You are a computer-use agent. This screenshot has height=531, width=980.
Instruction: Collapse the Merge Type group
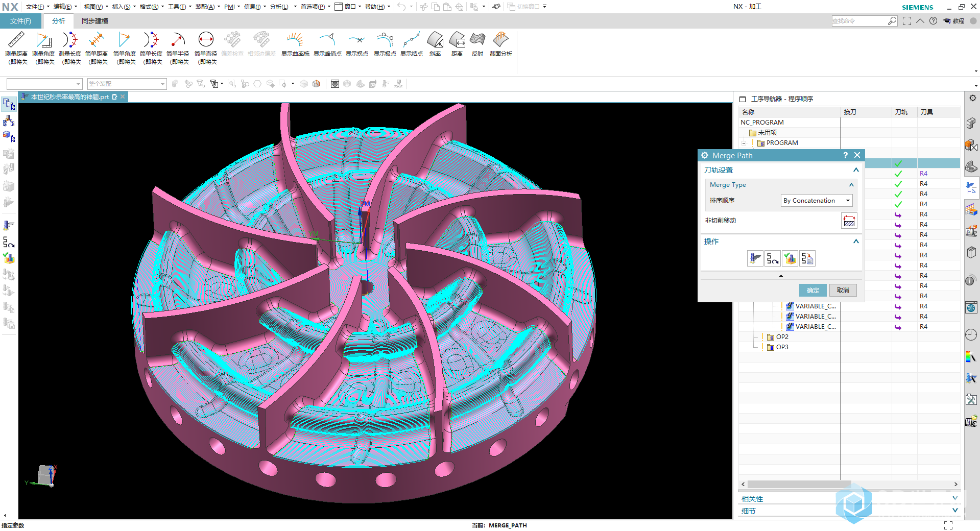click(x=851, y=185)
